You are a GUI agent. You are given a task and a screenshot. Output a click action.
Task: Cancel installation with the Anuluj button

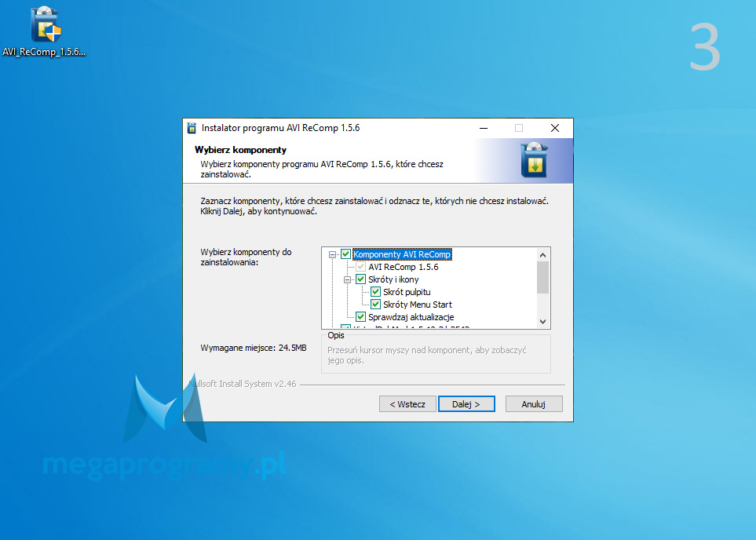(534, 404)
